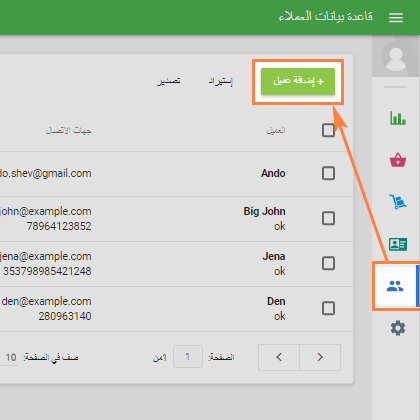Click the العميل column header

pos(276,130)
